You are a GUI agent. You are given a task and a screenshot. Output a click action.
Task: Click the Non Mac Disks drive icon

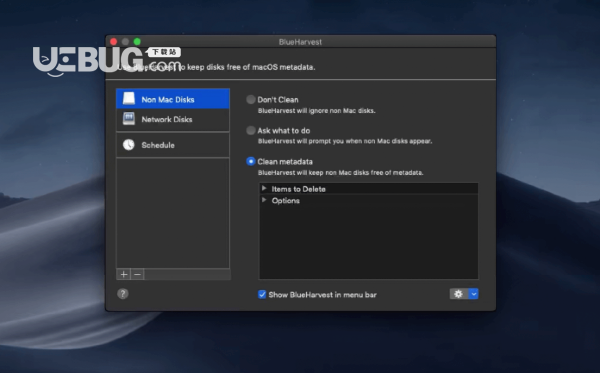(x=129, y=99)
